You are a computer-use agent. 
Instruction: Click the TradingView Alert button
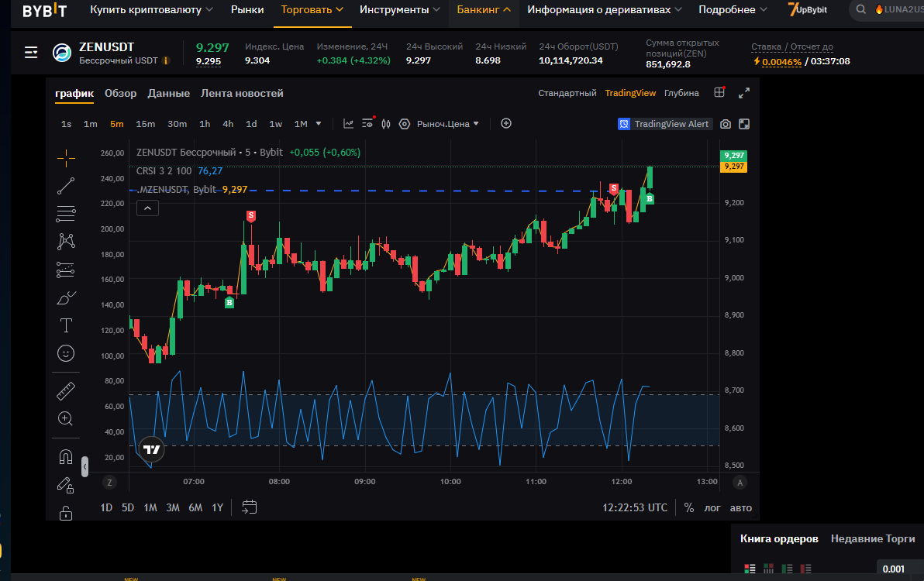pyautogui.click(x=664, y=124)
